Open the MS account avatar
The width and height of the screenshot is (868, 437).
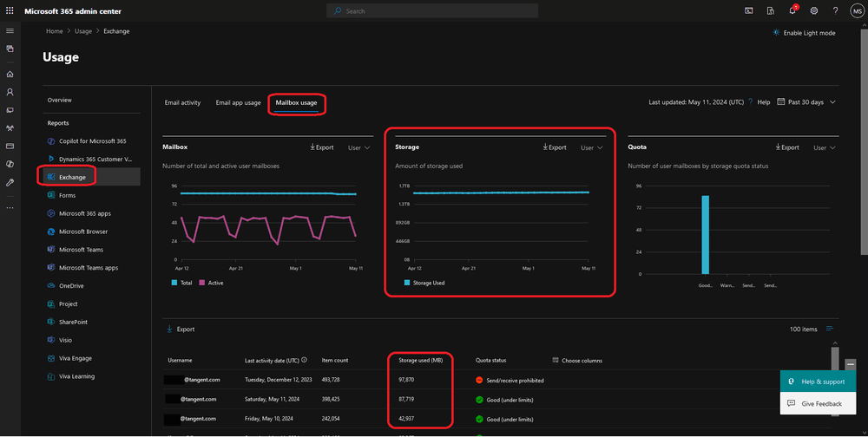(x=857, y=10)
